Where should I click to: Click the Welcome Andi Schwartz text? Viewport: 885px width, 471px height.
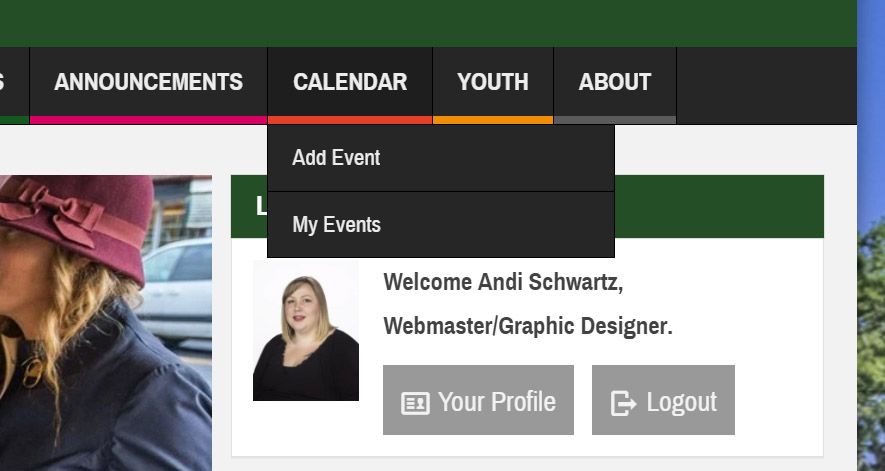point(503,283)
